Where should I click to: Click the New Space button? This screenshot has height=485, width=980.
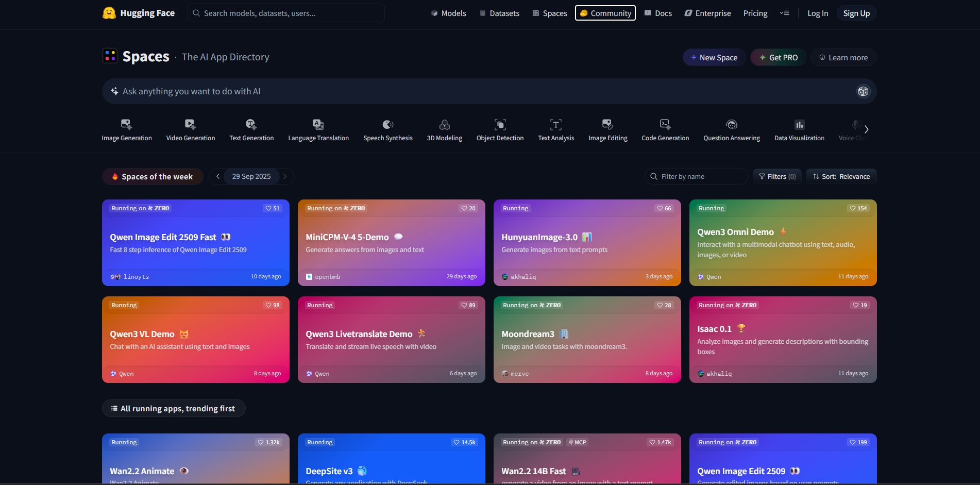(x=714, y=57)
